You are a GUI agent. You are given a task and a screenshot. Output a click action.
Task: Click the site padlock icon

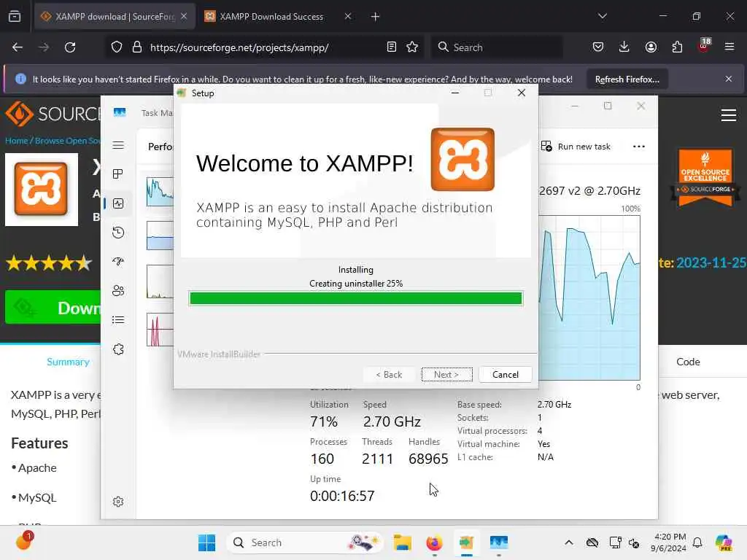tap(137, 47)
